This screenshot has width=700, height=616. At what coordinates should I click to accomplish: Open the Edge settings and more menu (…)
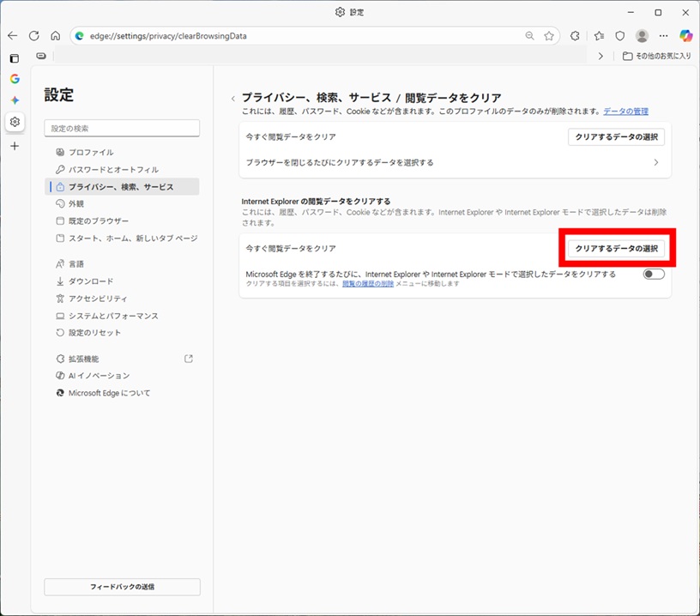[x=663, y=36]
